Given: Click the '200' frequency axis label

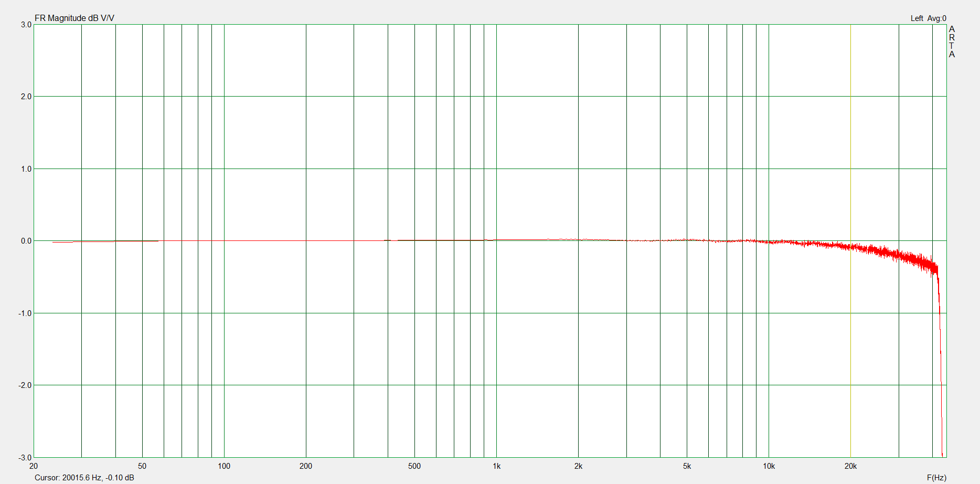Looking at the screenshot, I should pos(306,466).
